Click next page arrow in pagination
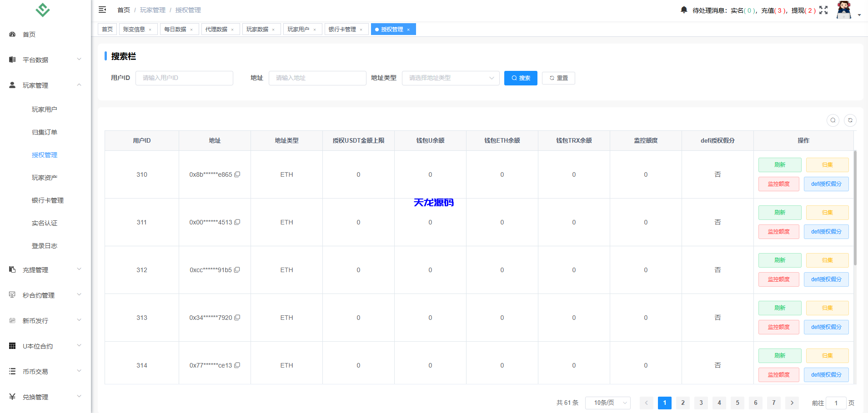 (792, 403)
